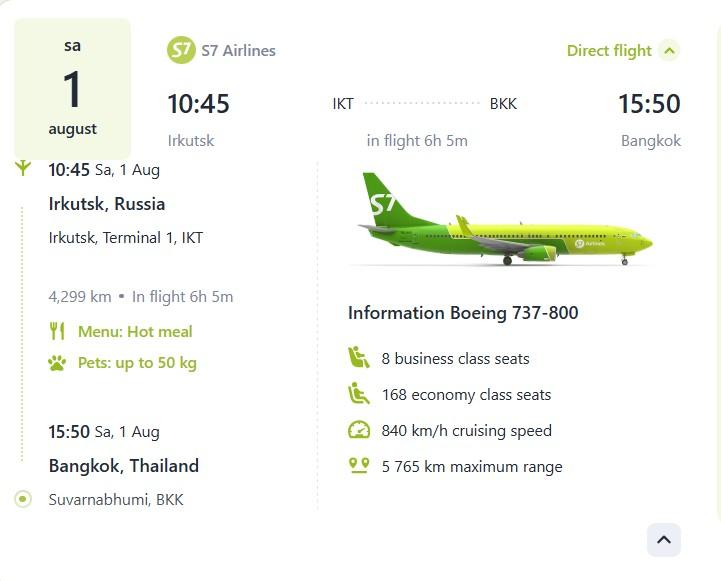
Task: Collapse the card using the bottom arrow button
Action: pos(664,540)
